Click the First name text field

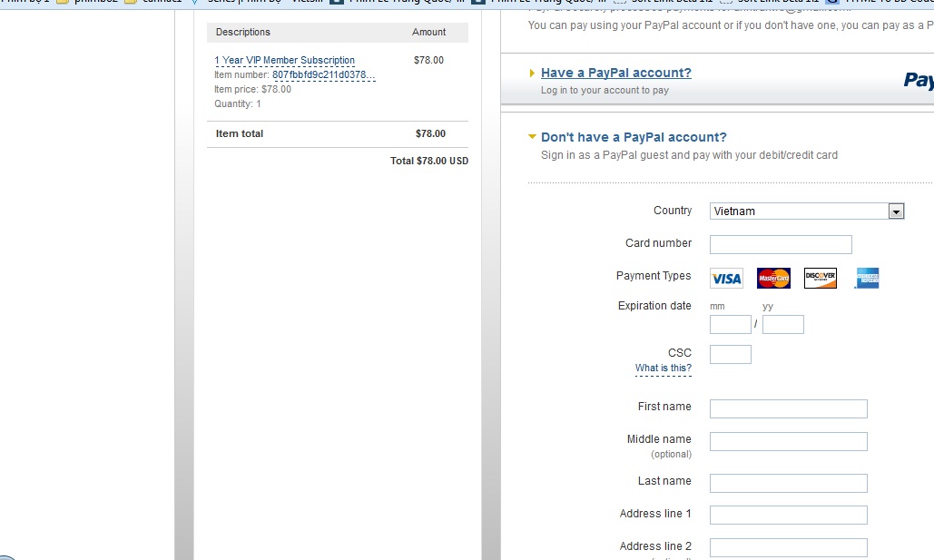788,408
